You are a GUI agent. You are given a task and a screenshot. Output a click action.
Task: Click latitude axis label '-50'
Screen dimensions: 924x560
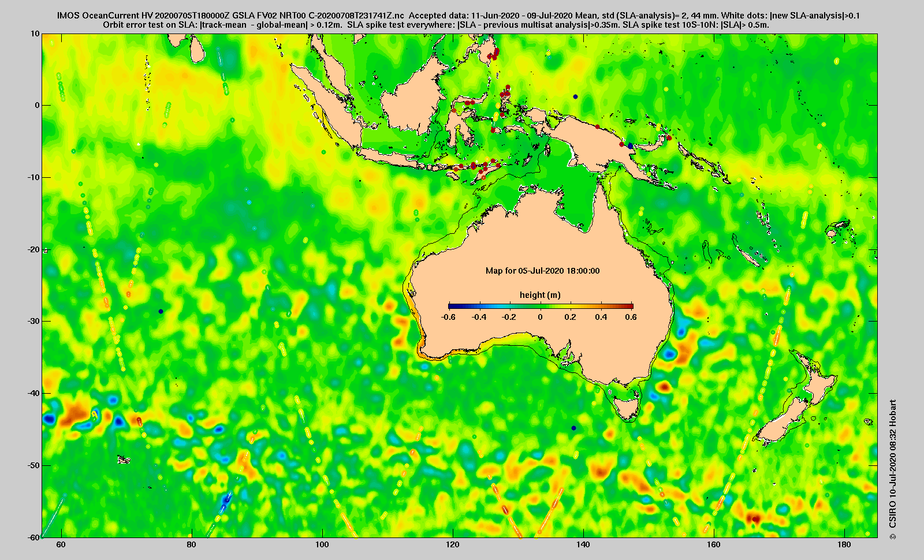pos(34,465)
